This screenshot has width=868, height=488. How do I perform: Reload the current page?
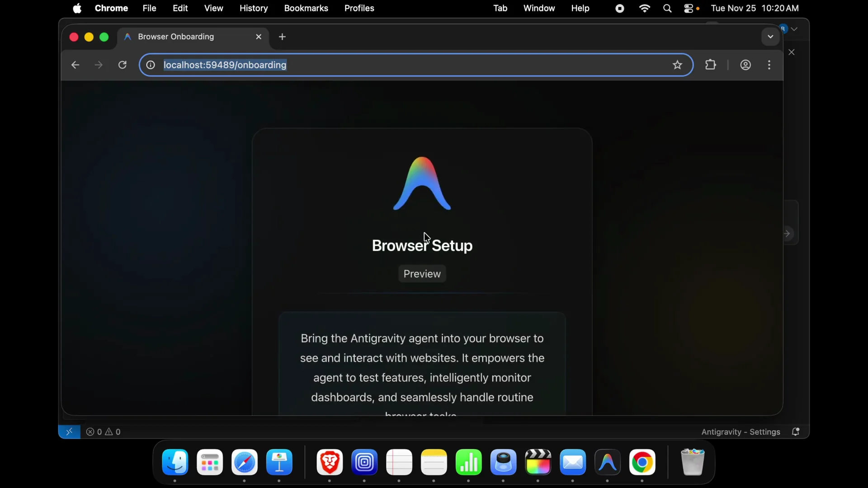tap(123, 65)
